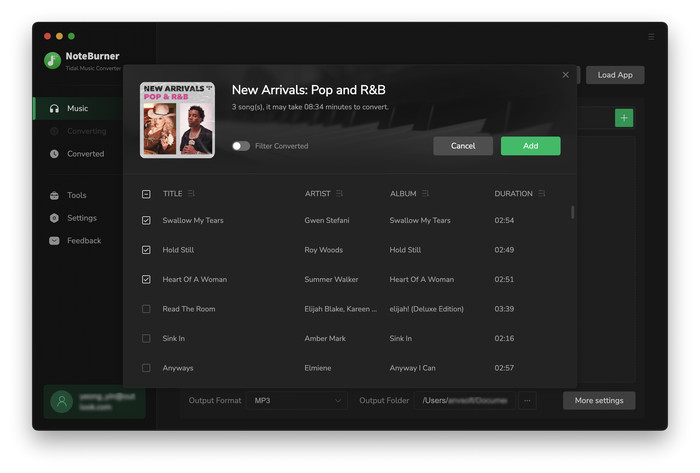This screenshot has height=473, width=700.
Task: Click the ARTIST column sort icon
Action: (339, 193)
